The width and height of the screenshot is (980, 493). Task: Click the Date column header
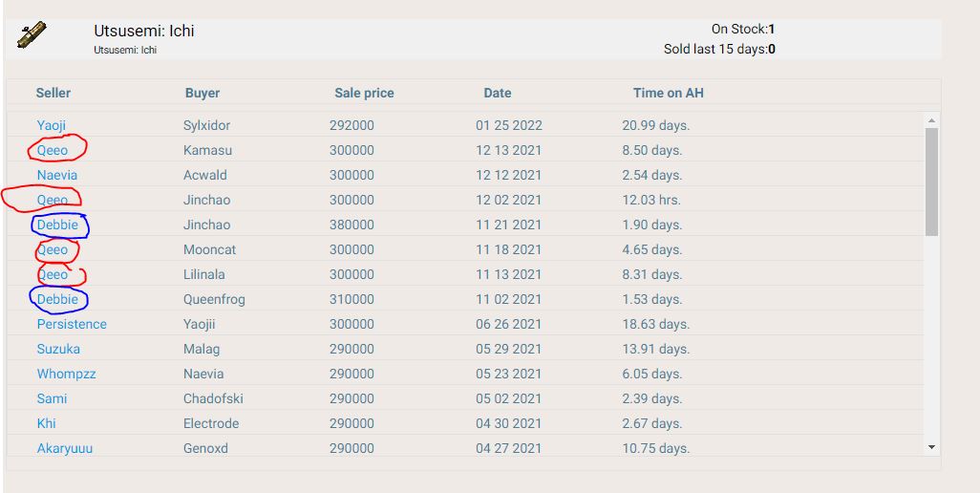(x=498, y=93)
